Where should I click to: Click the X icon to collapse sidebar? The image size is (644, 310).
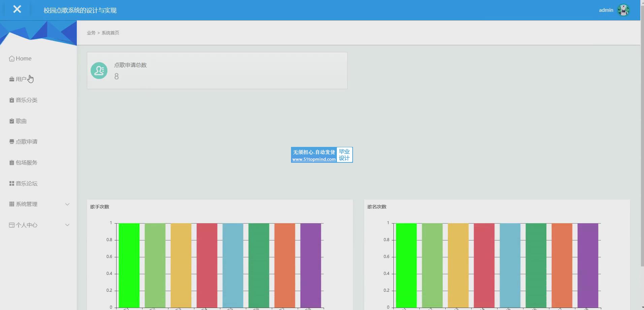pos(17,9)
